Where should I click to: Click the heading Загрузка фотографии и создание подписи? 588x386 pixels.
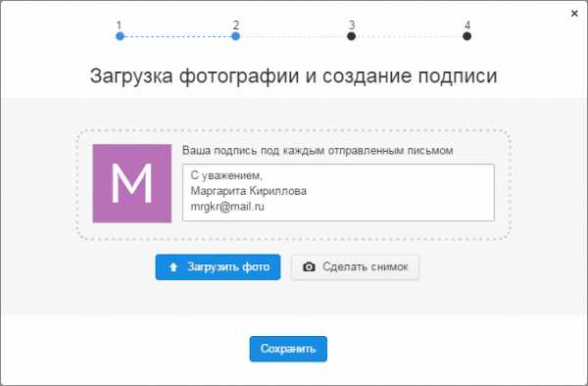coord(294,76)
